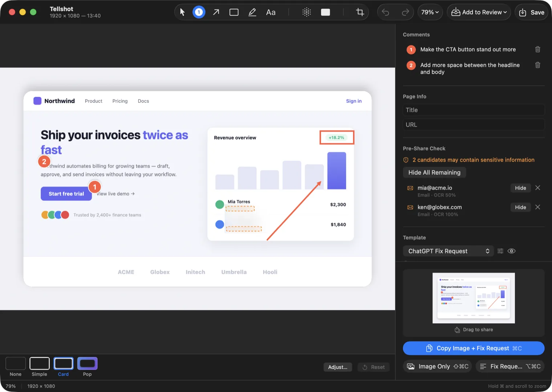552x392 pixels.
Task: Select the rectangle shape tool
Action: point(234,12)
